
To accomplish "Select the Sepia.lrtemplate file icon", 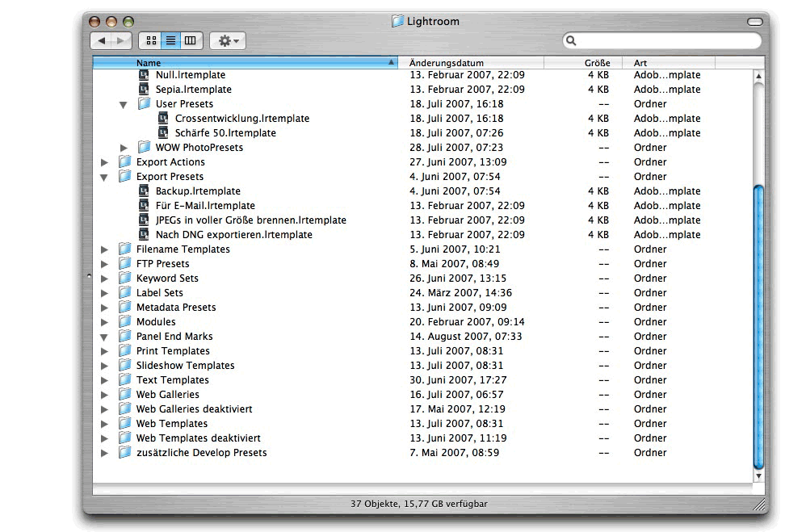I will (144, 89).
